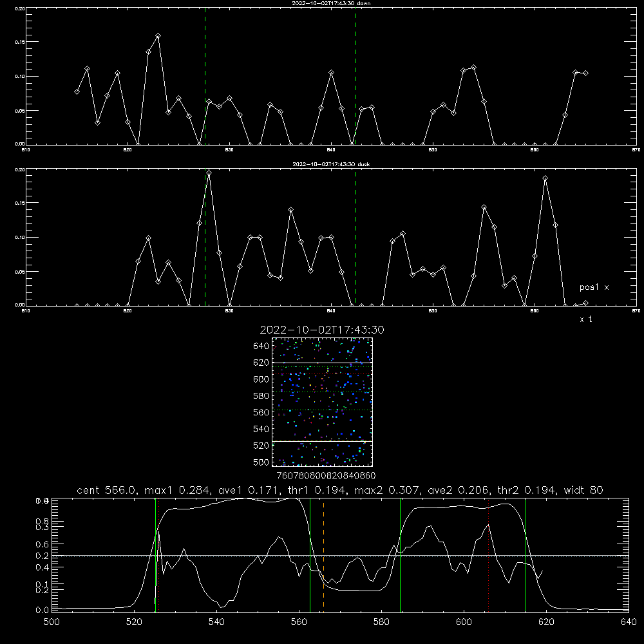Click the dusk plot title text
This screenshot has height=644, width=644.
(331, 164)
